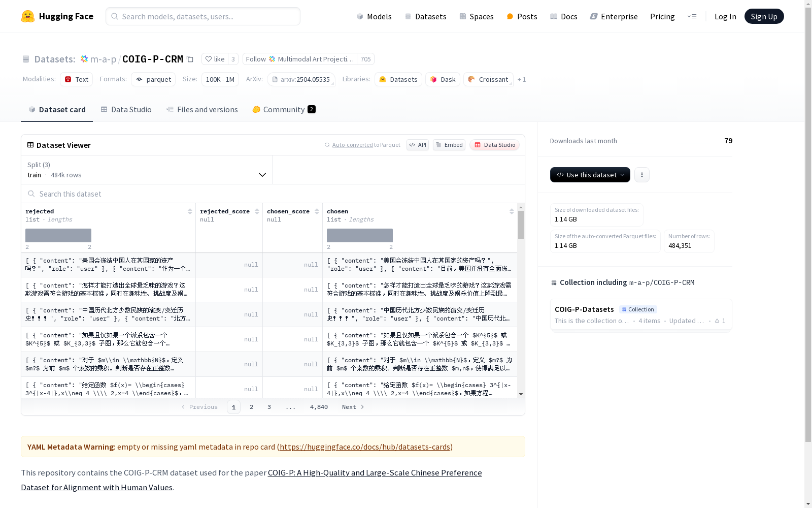
Task: Select the Datasets library tag
Action: [398, 79]
